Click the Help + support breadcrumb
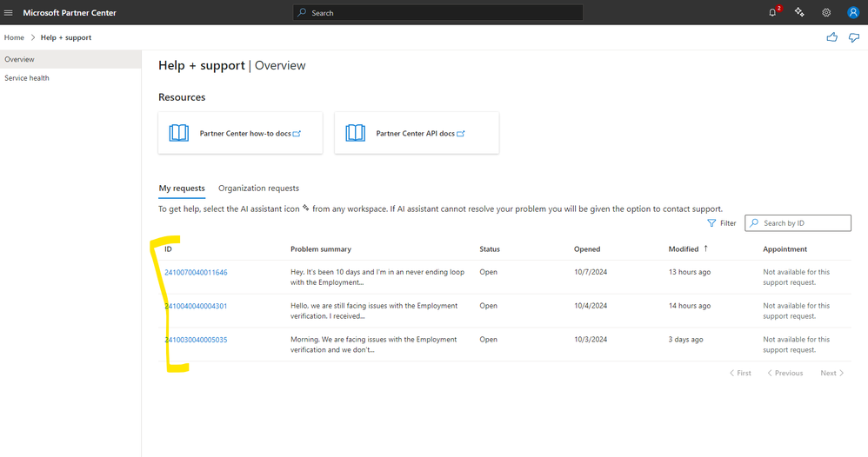Screen dimensions: 868x457 pos(66,37)
